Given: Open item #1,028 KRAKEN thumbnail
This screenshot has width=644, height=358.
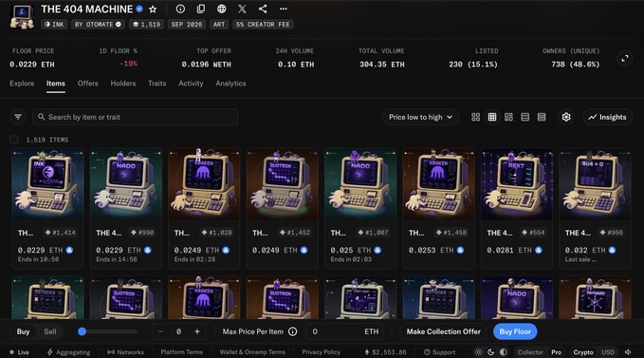Looking at the screenshot, I should coord(204,184).
